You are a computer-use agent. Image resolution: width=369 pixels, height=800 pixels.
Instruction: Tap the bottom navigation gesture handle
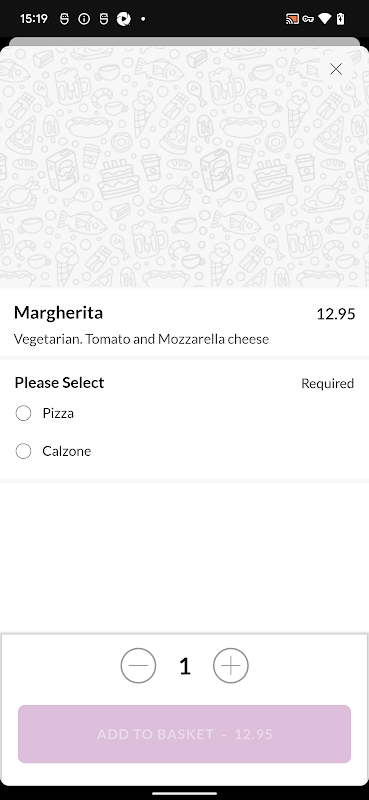pyautogui.click(x=184, y=793)
